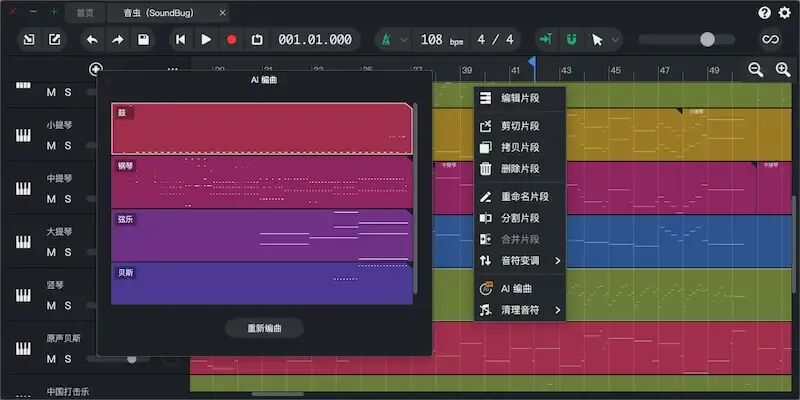Click the piano icon of 竖琴 track
The height and width of the screenshot is (400, 800).
click(23, 295)
